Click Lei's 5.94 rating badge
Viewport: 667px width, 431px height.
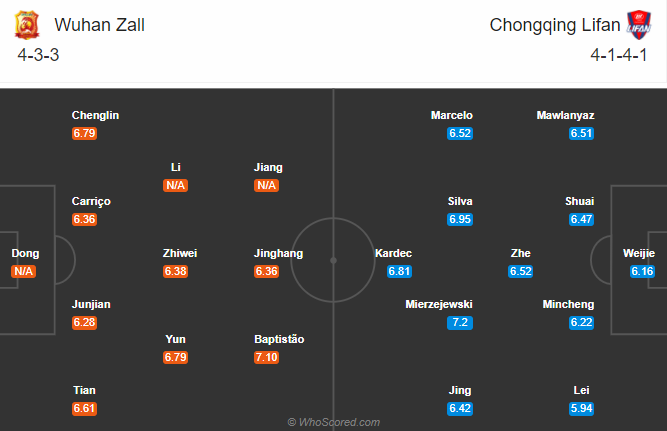[581, 408]
